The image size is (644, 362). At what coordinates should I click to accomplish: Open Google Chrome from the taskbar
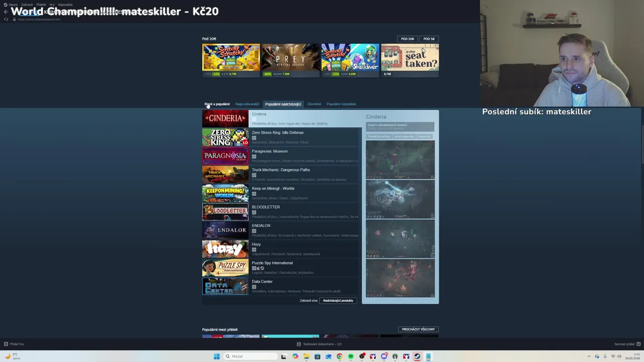tap(340, 356)
